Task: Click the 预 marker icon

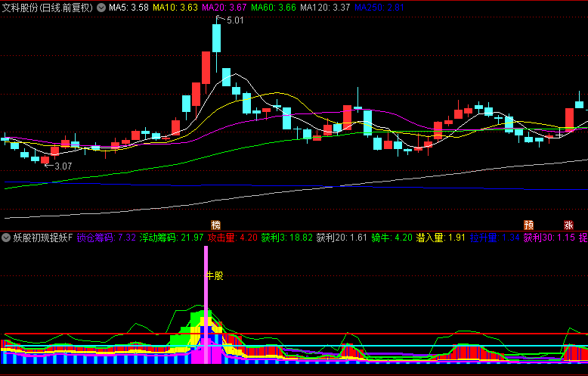Action: coord(528,225)
